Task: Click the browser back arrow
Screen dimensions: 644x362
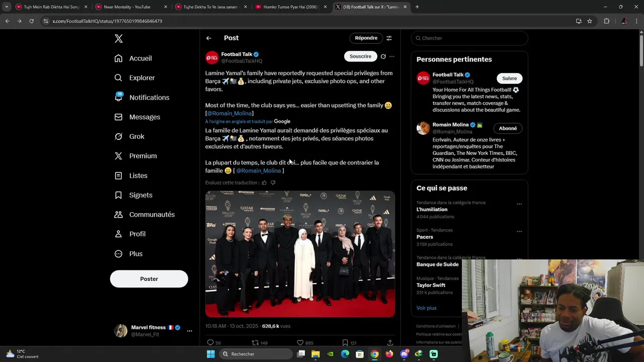Action: pyautogui.click(x=7, y=21)
